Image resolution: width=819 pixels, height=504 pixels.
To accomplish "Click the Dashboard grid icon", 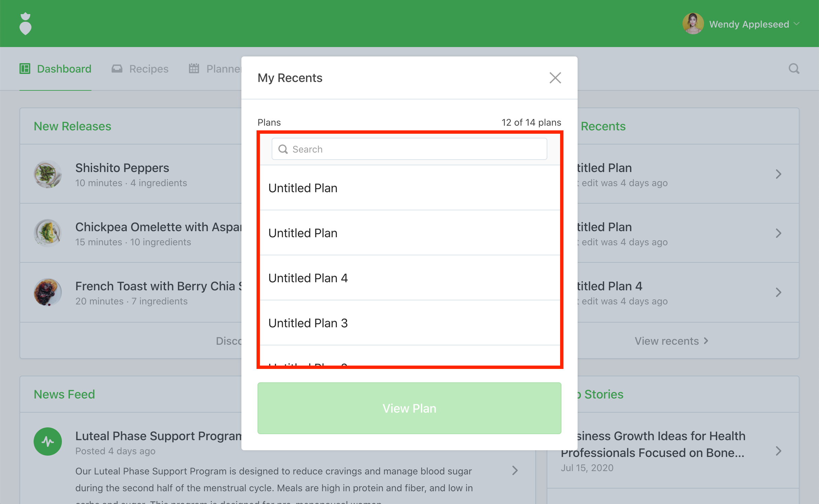I will click(x=25, y=69).
